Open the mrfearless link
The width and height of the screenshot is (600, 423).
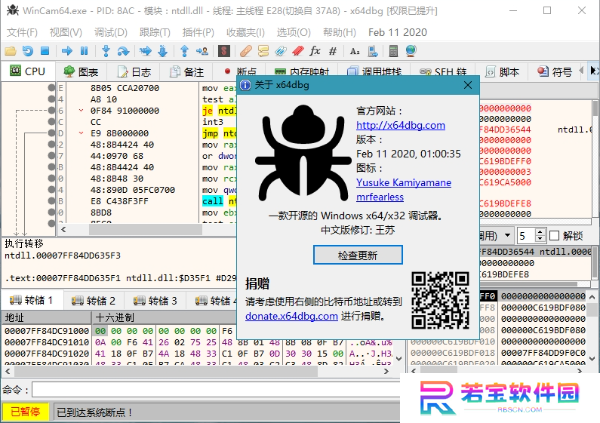(x=380, y=197)
